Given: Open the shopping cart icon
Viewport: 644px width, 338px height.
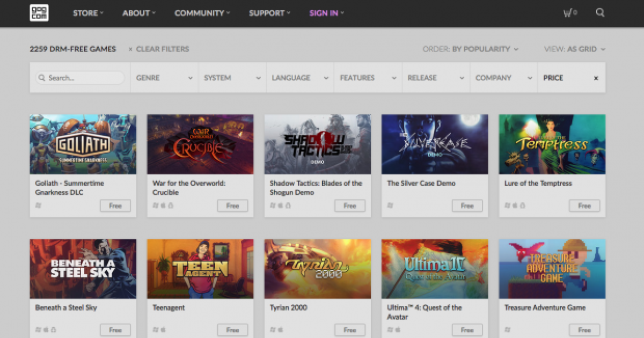Looking at the screenshot, I should pos(570,13).
